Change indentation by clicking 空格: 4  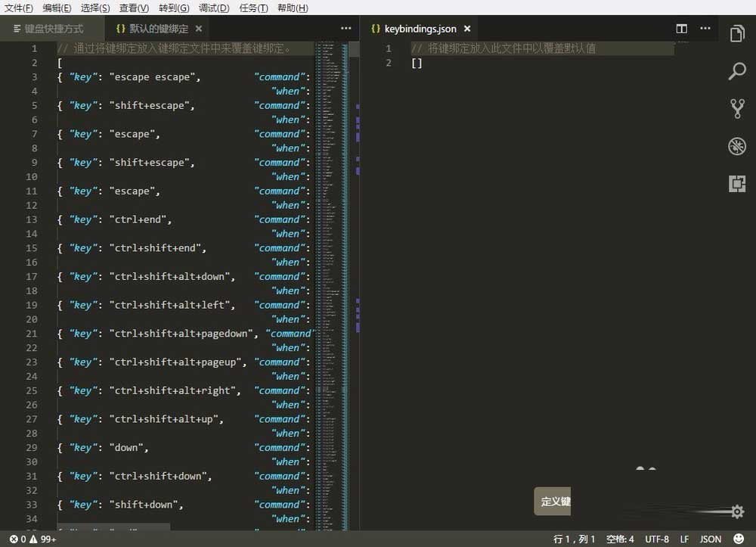pos(620,539)
